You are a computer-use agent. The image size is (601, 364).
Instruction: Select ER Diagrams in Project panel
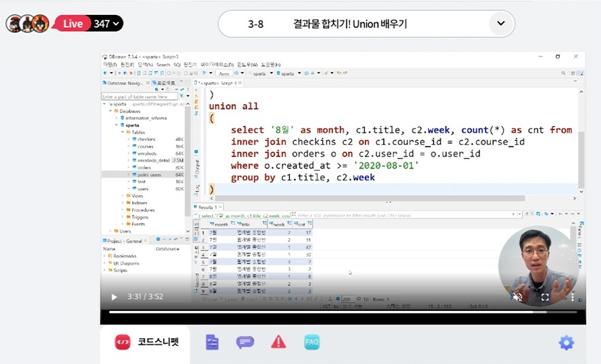point(126,263)
